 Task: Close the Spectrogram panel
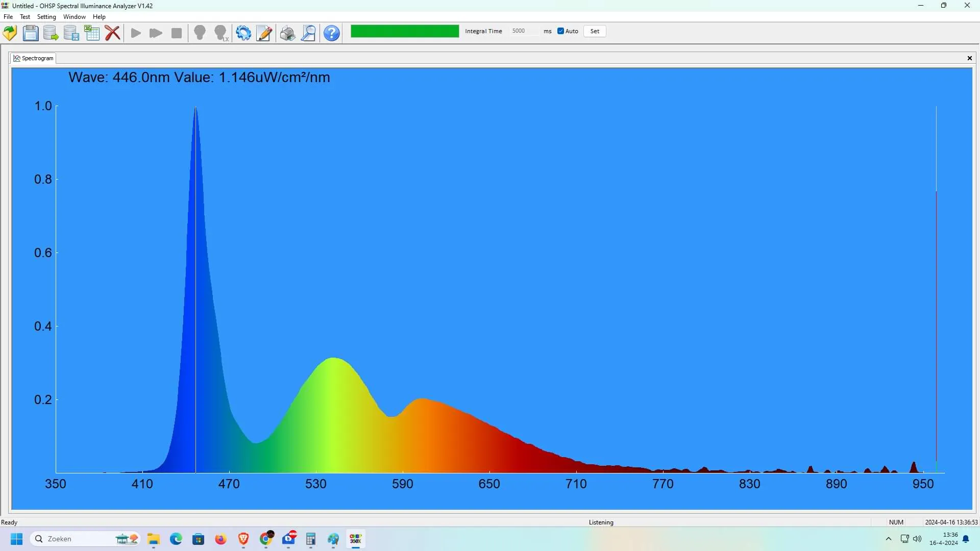pos(969,58)
